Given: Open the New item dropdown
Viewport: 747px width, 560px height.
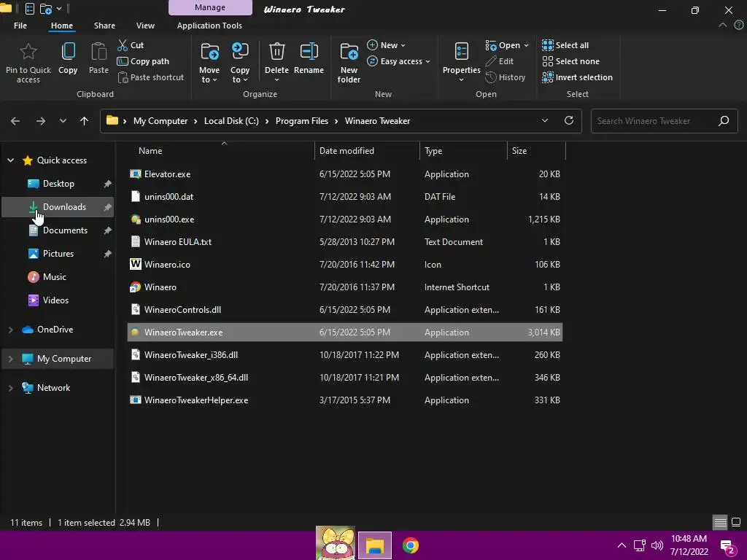Looking at the screenshot, I should click(x=387, y=45).
